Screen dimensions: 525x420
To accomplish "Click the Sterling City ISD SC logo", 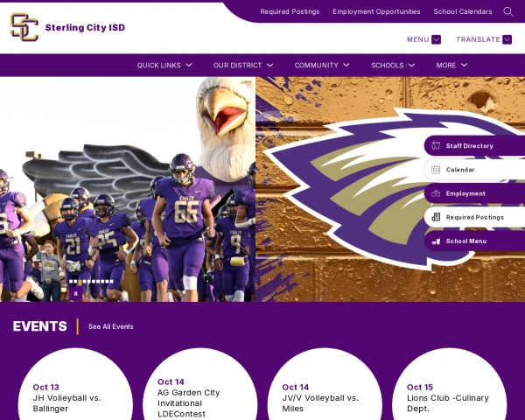I will click(24, 27).
